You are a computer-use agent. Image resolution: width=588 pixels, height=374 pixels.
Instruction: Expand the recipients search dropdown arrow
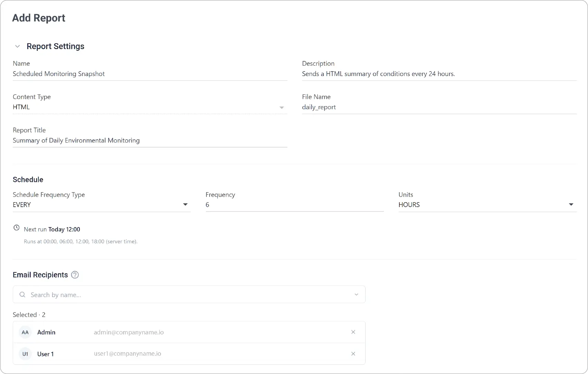[x=357, y=294]
